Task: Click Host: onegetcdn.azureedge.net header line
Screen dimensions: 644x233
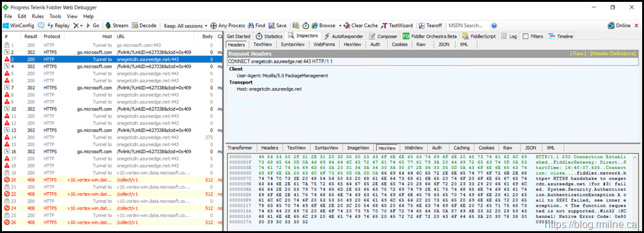Action: [269, 89]
